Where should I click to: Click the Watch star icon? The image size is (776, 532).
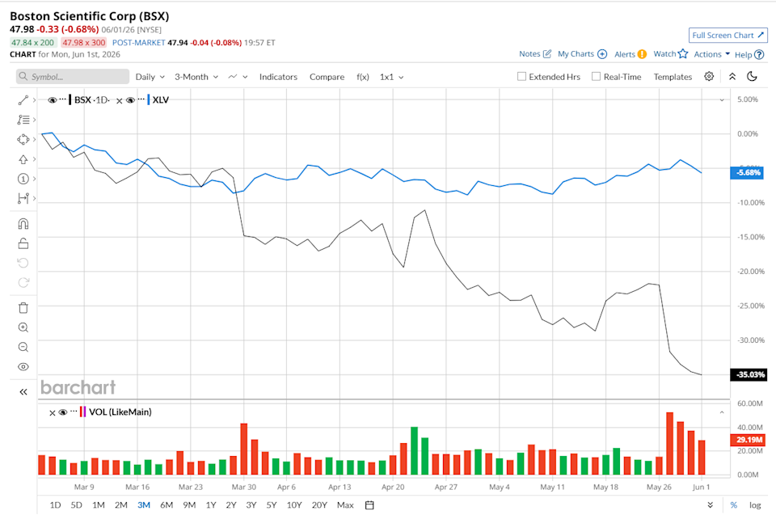683,53
